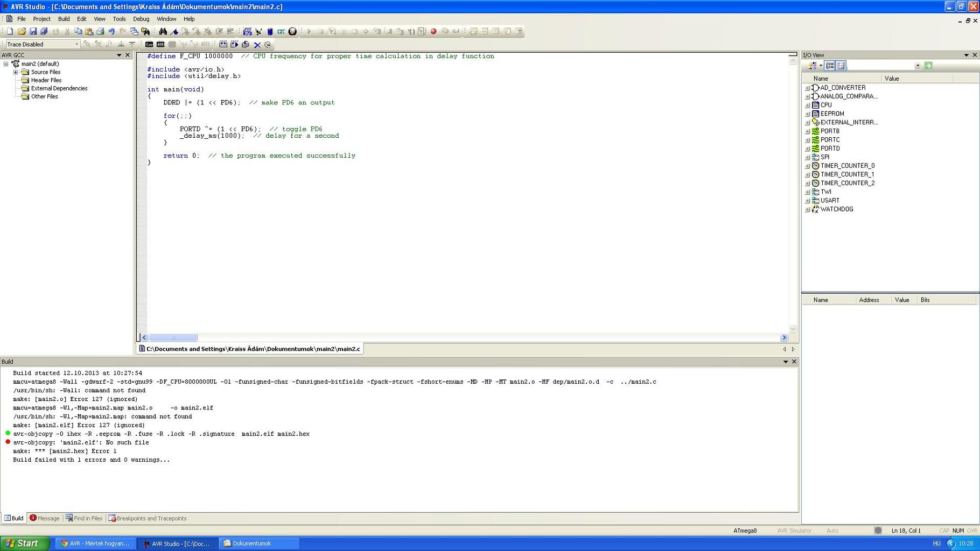Collapse the main2 (default) project node
Screen dimensions: 980x551
[x=6, y=64]
